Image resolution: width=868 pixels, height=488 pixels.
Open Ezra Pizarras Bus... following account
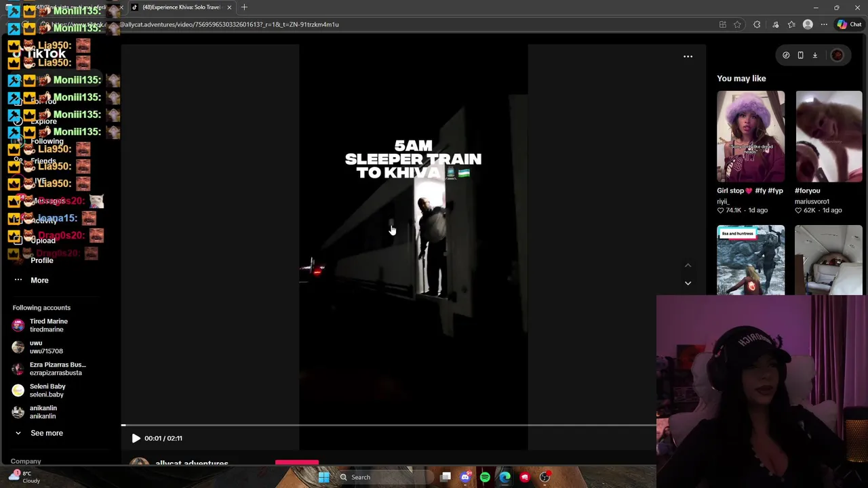[57, 369]
